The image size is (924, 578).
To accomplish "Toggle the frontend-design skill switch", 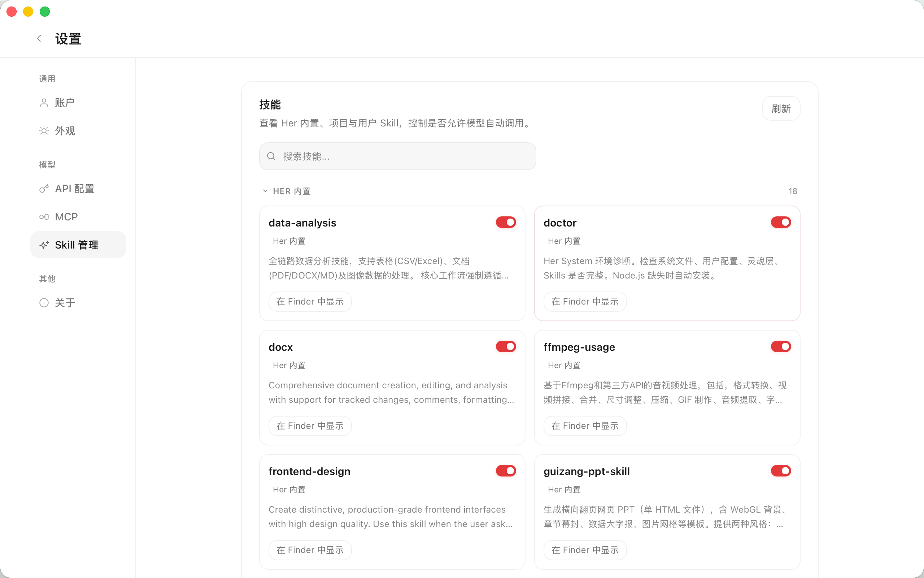I will pyautogui.click(x=506, y=471).
